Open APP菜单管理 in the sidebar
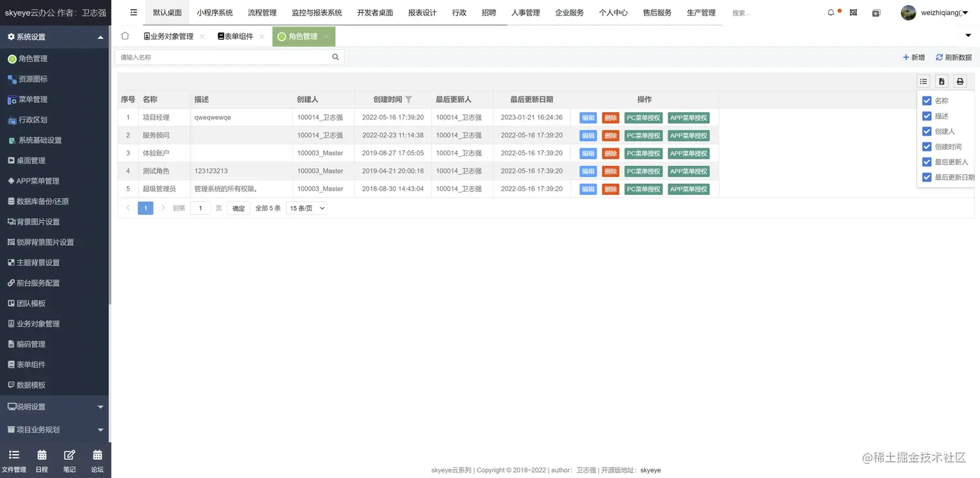 55,181
